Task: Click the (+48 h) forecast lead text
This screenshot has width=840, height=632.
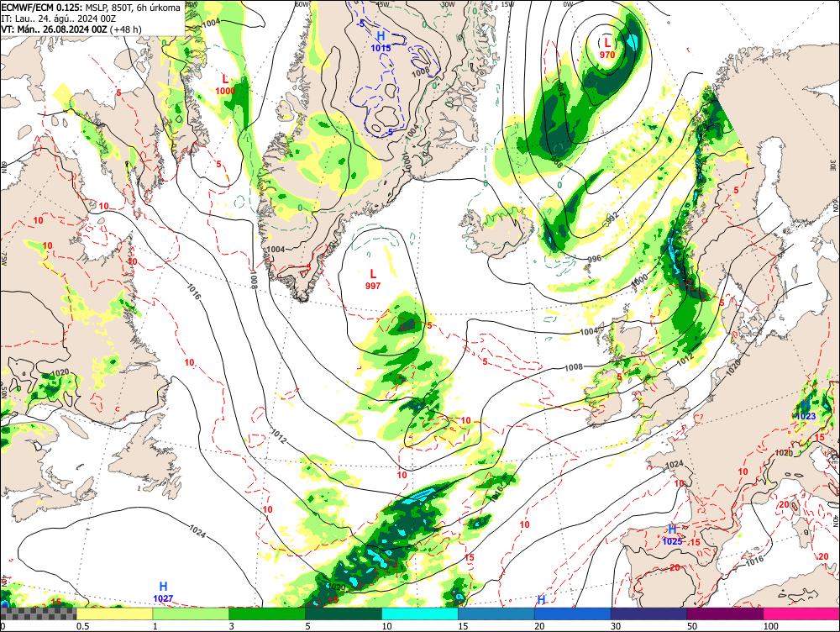Action: [x=125, y=29]
